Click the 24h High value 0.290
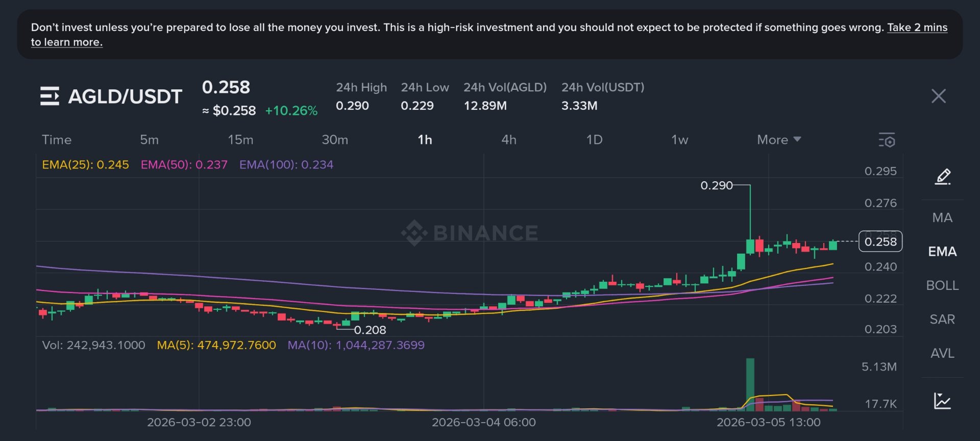Image resolution: width=980 pixels, height=441 pixels. [x=352, y=106]
